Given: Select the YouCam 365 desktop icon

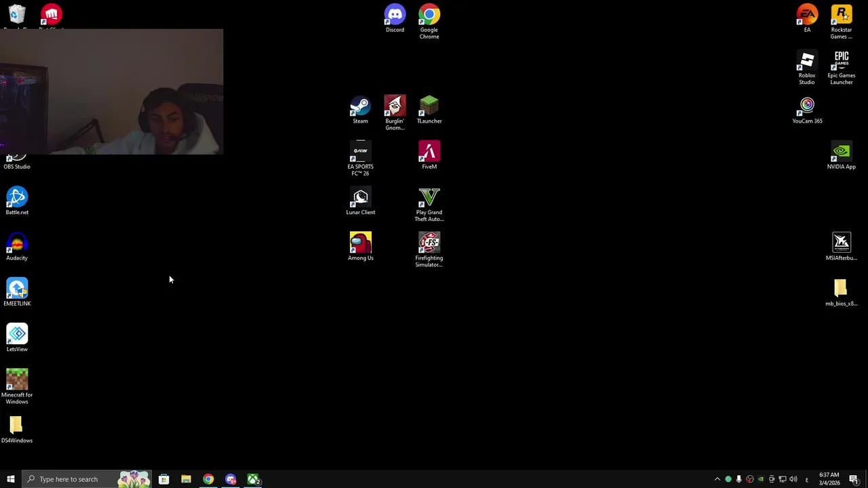Looking at the screenshot, I should coord(807,110).
